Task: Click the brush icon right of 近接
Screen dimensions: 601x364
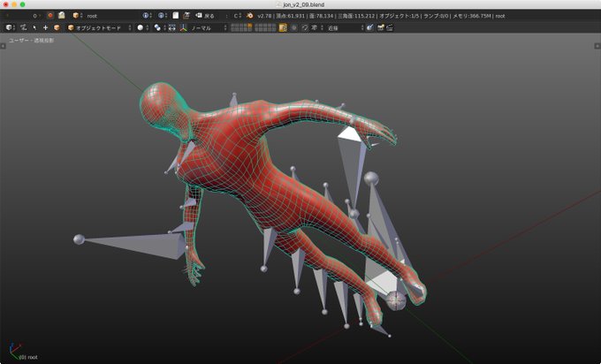Action: [x=369, y=27]
